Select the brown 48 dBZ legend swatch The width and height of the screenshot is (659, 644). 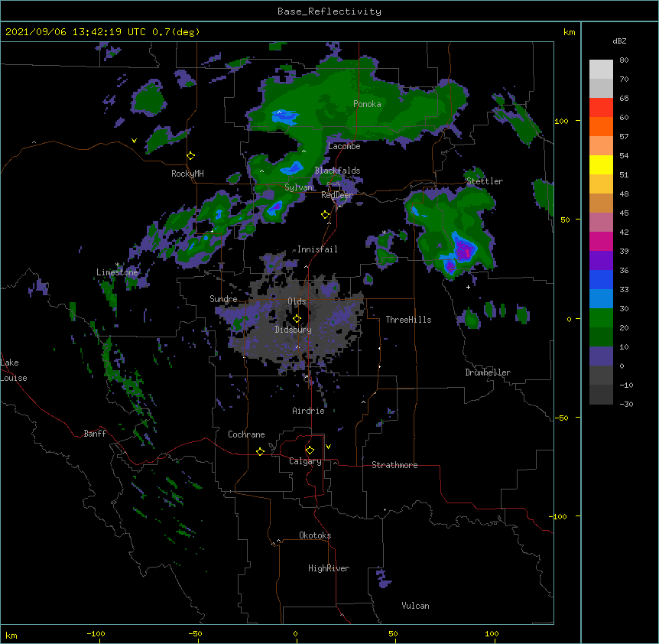tap(601, 203)
